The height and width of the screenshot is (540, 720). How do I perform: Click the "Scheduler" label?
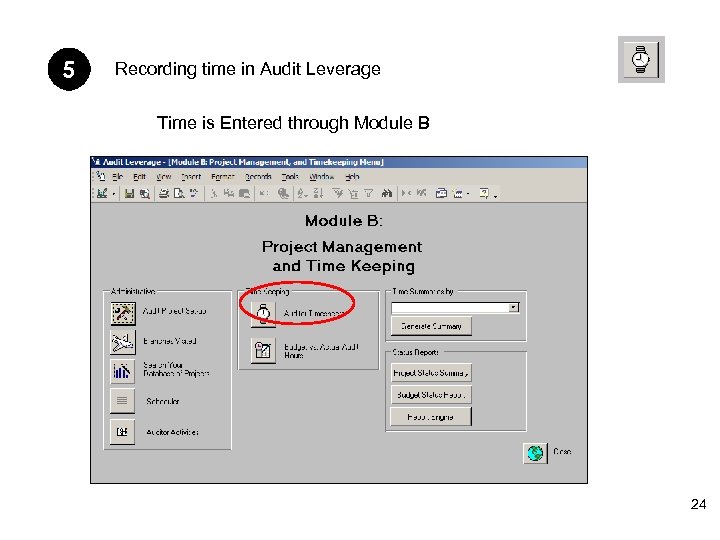tap(163, 401)
